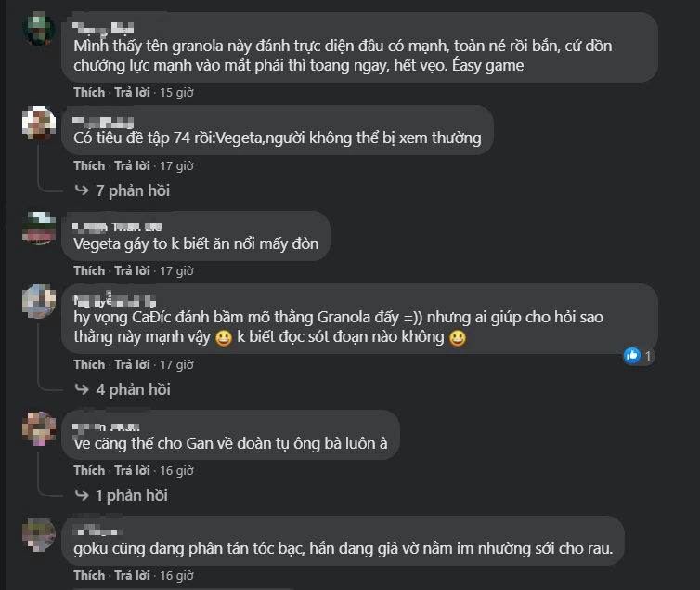The image size is (700, 590).
Task: Open 17 giờ timestamp under CaĐíc comment
Action: coord(176,364)
